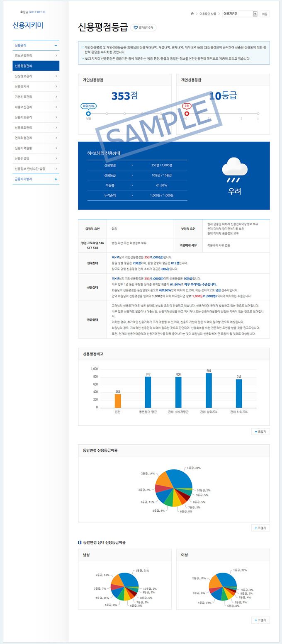282x644 pixels.
Task: Open 표열기 under 신용평점비교 chart
Action: (x=260, y=432)
